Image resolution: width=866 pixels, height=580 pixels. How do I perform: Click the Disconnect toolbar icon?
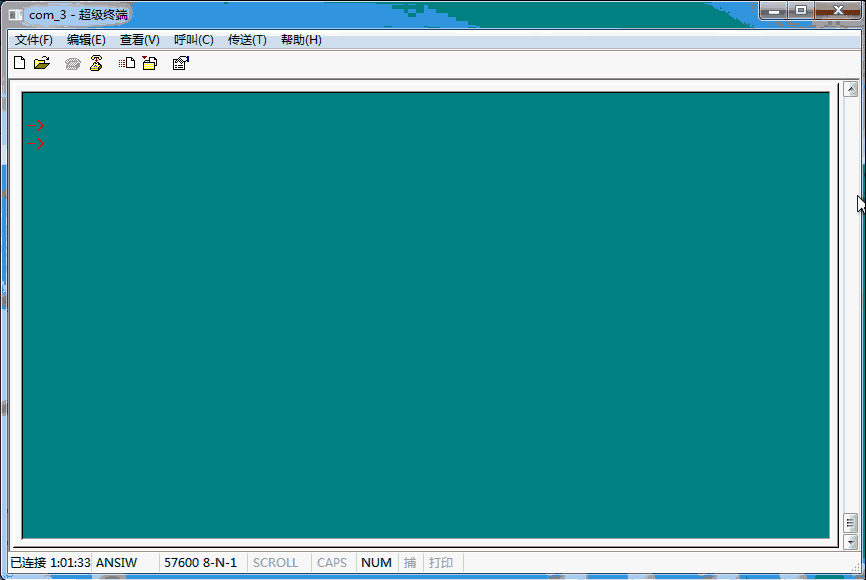point(96,63)
